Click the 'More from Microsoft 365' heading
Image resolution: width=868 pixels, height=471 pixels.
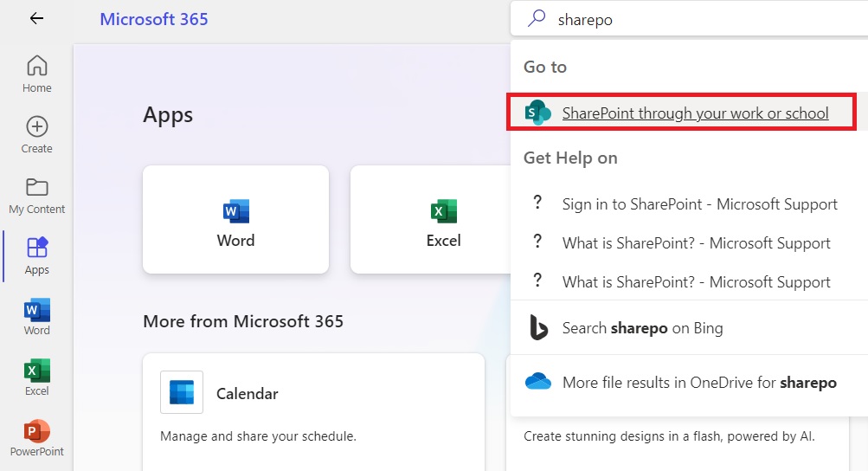(x=243, y=321)
